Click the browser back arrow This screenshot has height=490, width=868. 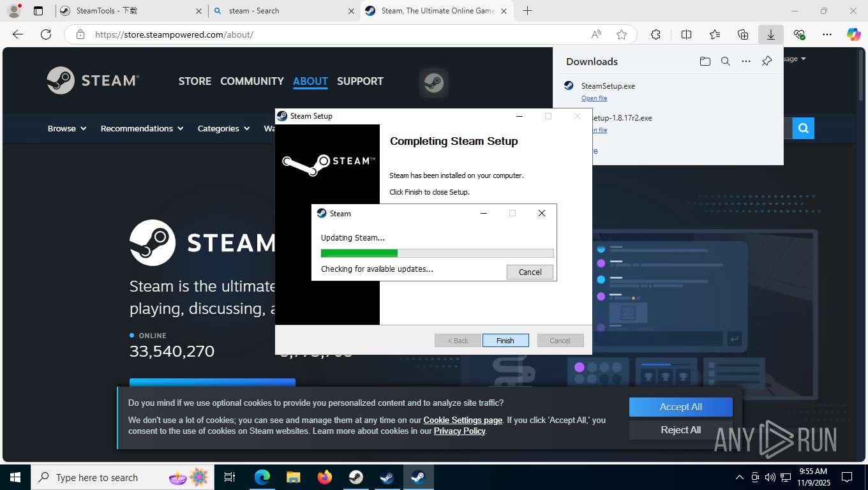[x=18, y=34]
